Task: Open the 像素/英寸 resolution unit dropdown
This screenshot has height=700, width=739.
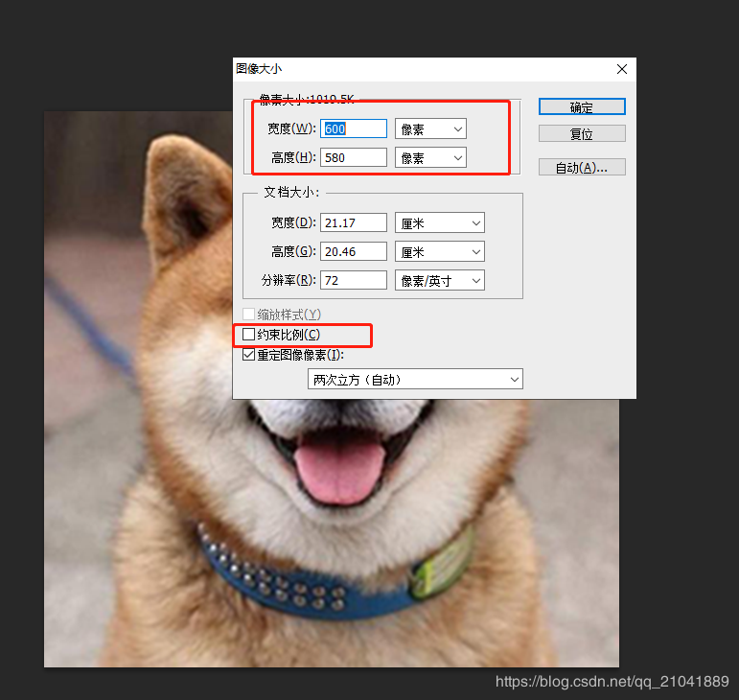Action: click(439, 280)
